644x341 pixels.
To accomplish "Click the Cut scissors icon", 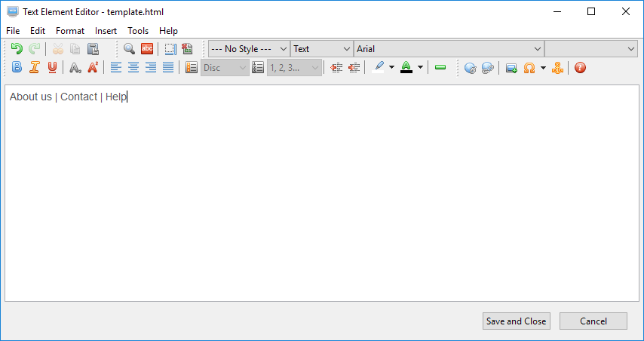I will [58, 49].
